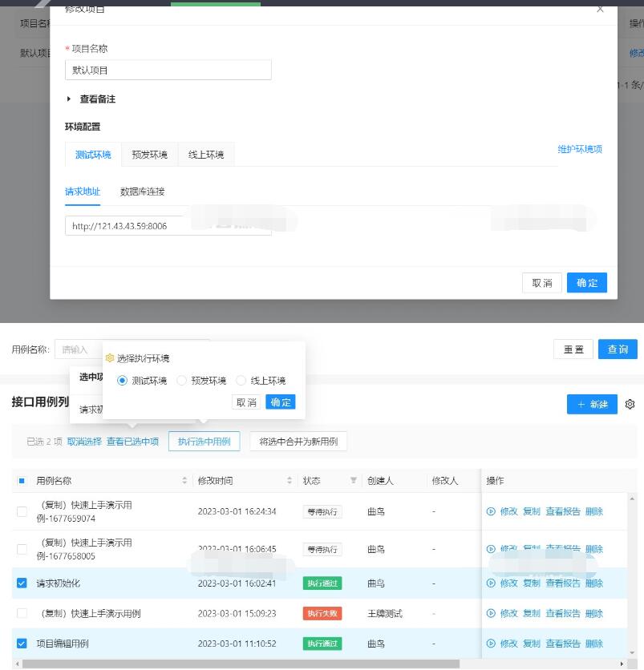Click the run icon beside 项目编辑用例 case
644x670 pixels.
490,644
